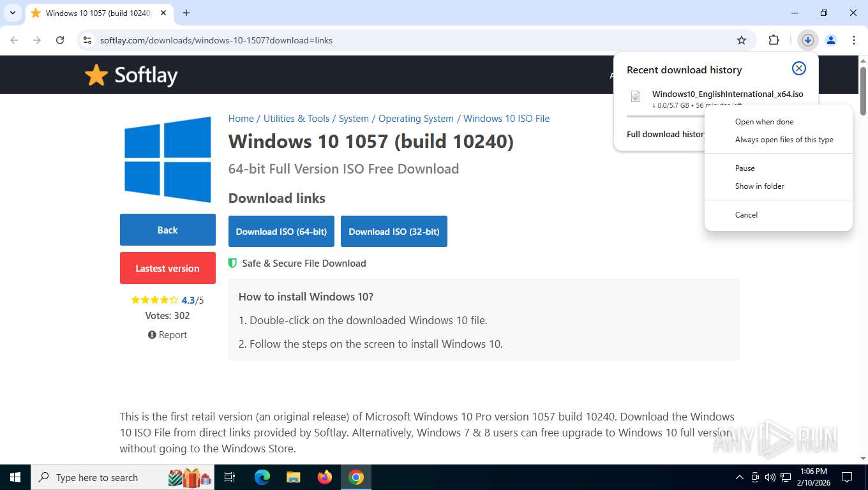Open Microsoft Edge from taskbar
This screenshot has width=868, height=490.
coord(262,477)
